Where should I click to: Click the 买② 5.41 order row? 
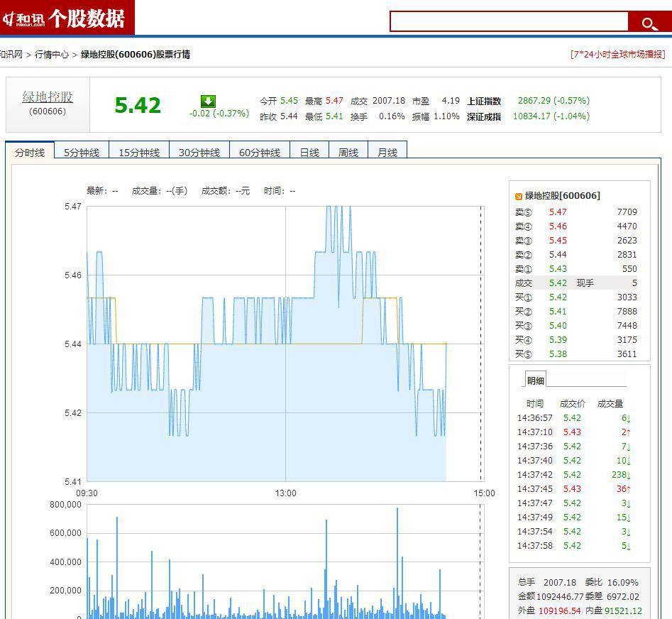click(576, 311)
